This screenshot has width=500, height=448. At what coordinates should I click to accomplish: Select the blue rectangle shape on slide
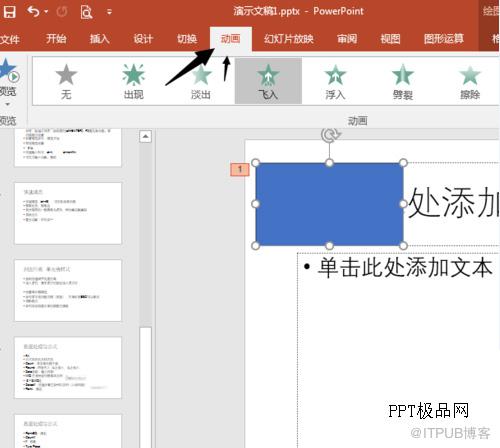click(329, 204)
